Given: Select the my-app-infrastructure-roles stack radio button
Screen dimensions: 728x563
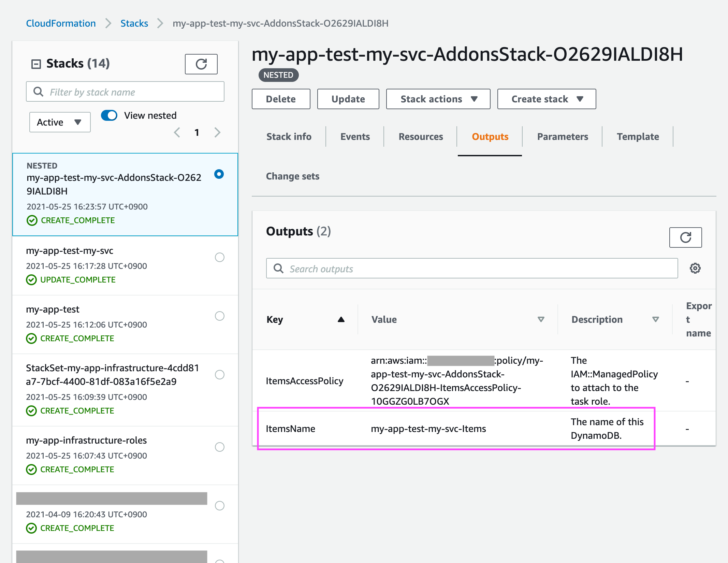Looking at the screenshot, I should (219, 447).
